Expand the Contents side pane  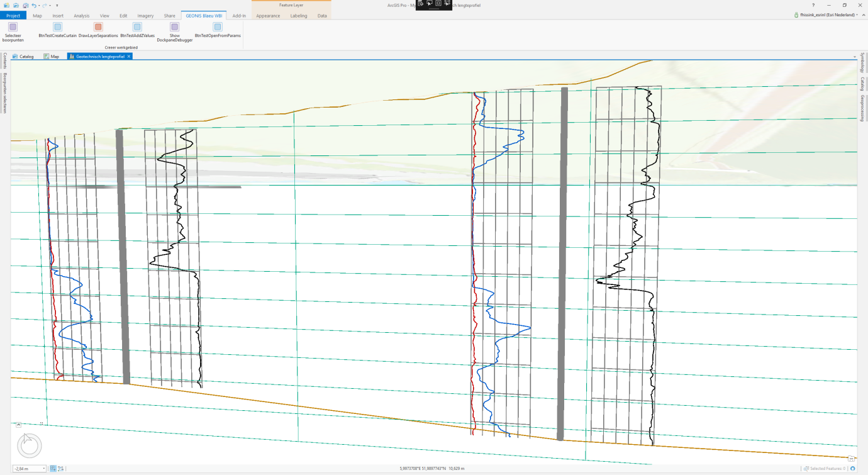click(5, 61)
